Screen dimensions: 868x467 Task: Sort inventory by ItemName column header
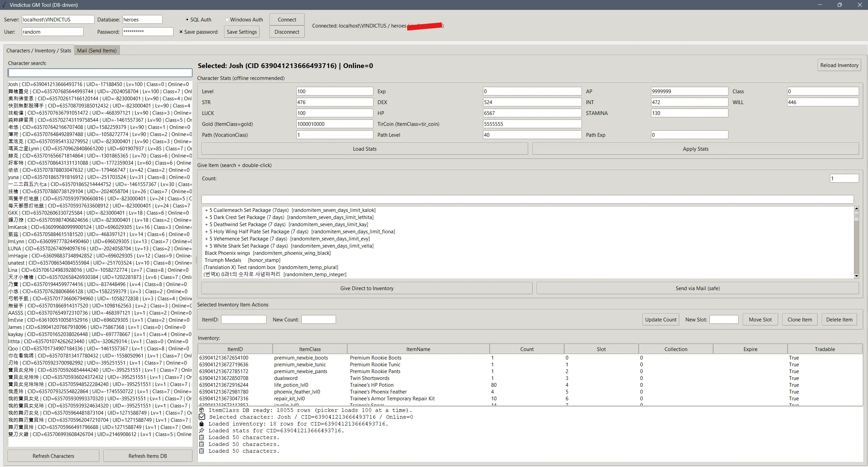418,349
